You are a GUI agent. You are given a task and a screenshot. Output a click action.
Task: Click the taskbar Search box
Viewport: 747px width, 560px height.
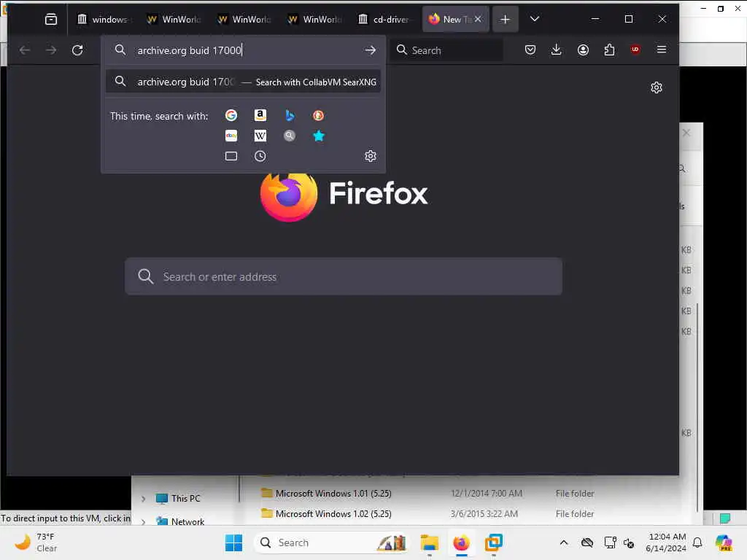click(x=333, y=542)
